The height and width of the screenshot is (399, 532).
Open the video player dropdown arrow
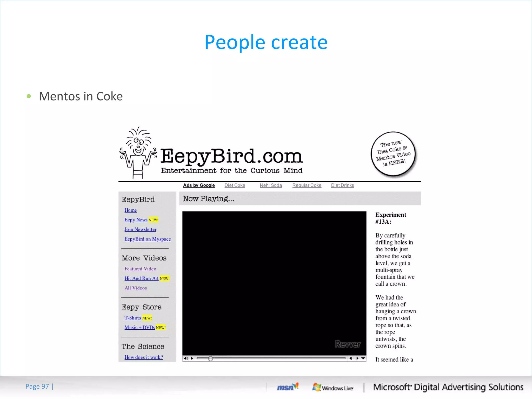coord(363,358)
